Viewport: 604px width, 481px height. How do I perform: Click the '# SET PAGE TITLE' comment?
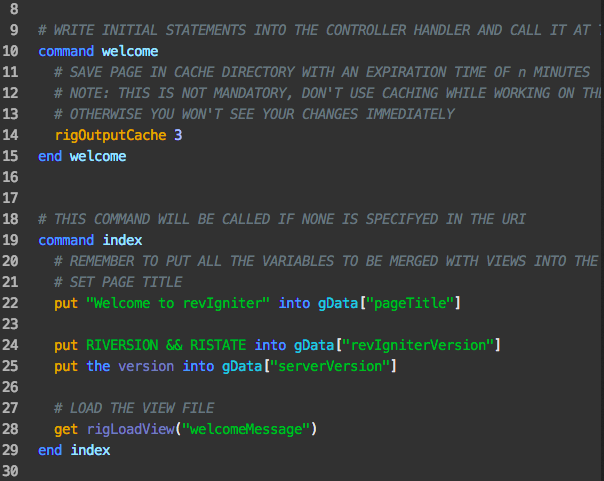pos(118,282)
